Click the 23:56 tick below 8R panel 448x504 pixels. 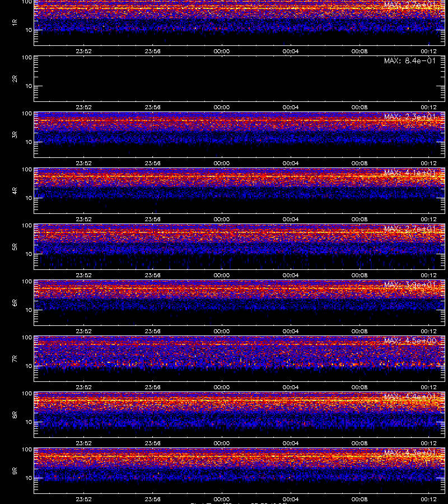(153, 444)
